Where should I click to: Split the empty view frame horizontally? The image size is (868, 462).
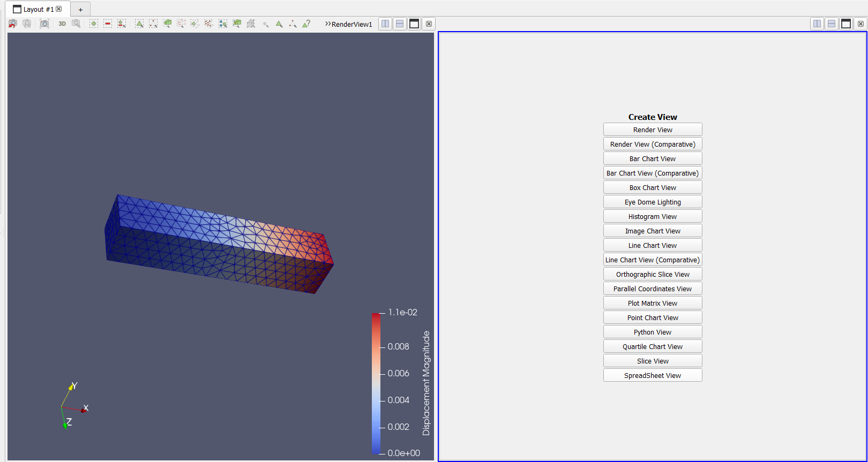[817, 24]
